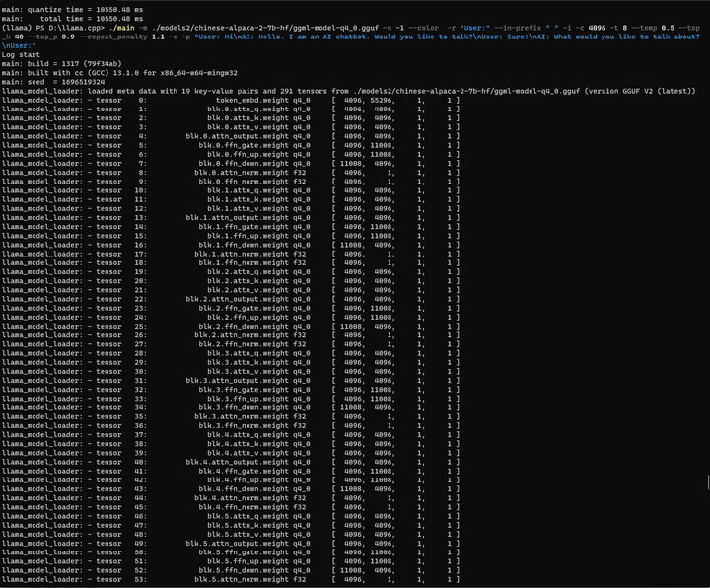This screenshot has width=710, height=588.
Task: Click the 'main: seed = 1696519324' line
Action: coord(53,82)
